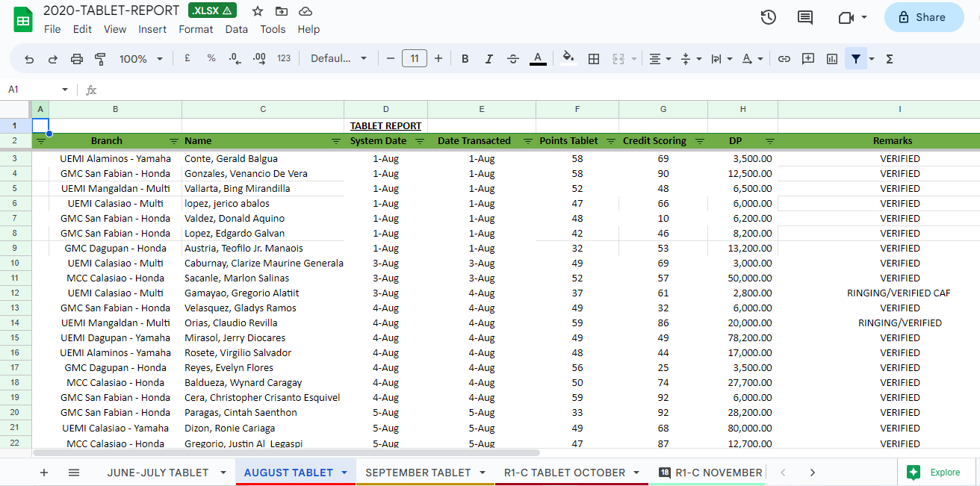
Task: Toggle bold formatting
Action: (465, 59)
